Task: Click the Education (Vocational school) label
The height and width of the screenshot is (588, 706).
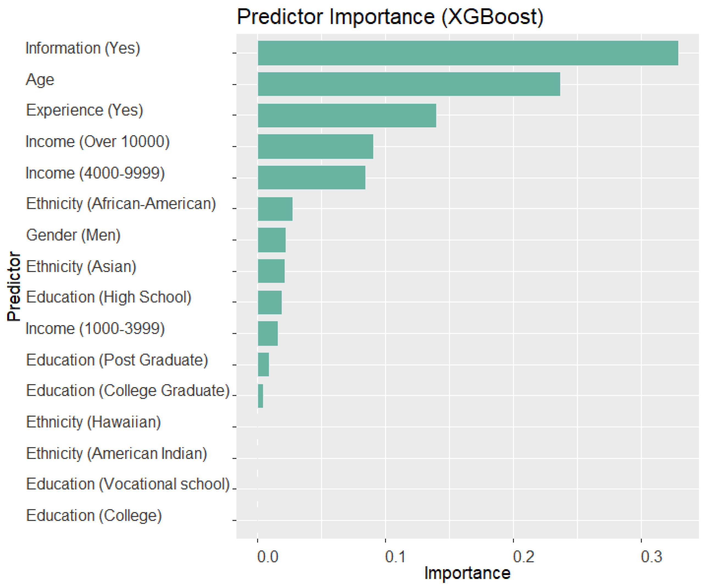Action: [x=128, y=484]
